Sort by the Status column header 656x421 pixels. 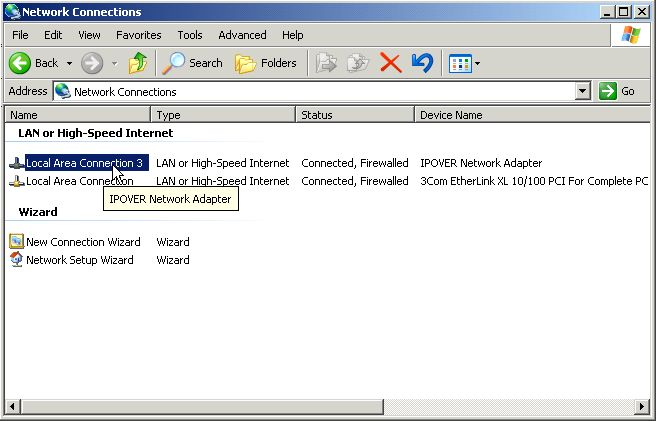(x=355, y=115)
